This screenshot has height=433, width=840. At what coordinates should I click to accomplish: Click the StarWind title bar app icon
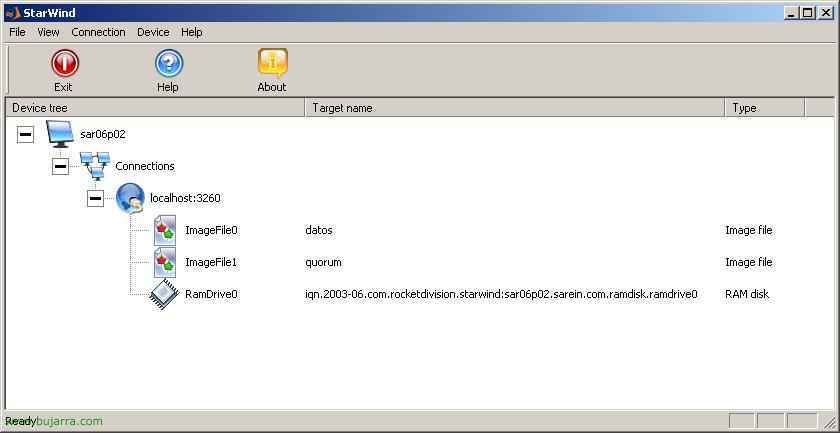click(x=13, y=13)
